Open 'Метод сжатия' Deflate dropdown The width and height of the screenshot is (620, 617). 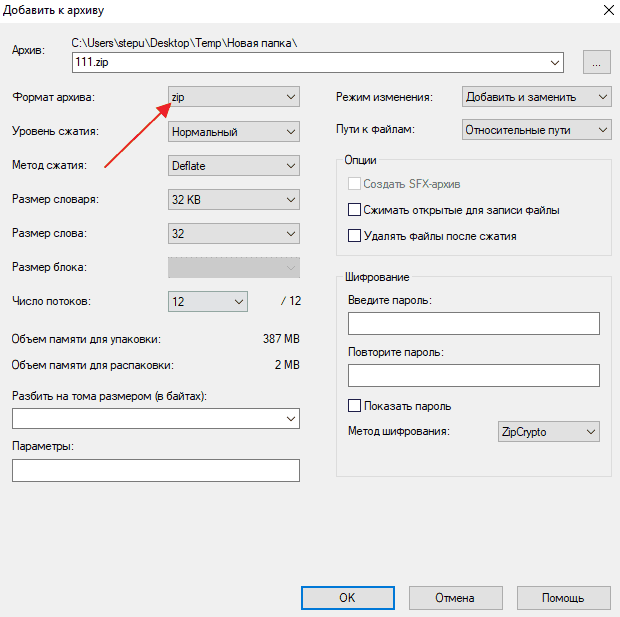tap(233, 165)
